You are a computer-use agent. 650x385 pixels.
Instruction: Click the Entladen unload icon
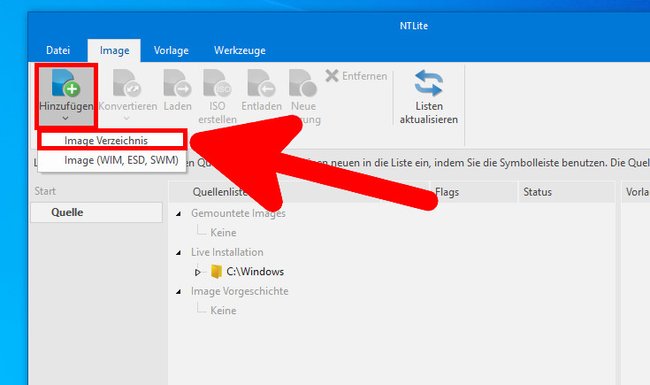coord(262,83)
